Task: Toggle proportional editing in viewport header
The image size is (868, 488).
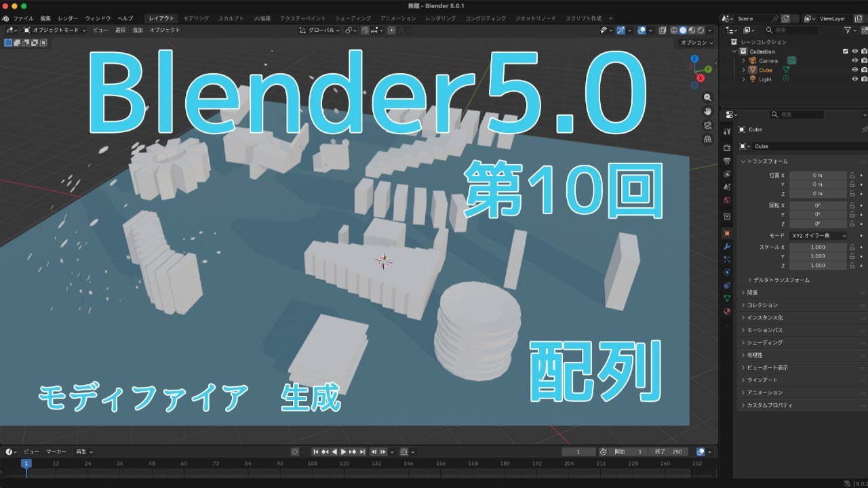Action: (391, 30)
